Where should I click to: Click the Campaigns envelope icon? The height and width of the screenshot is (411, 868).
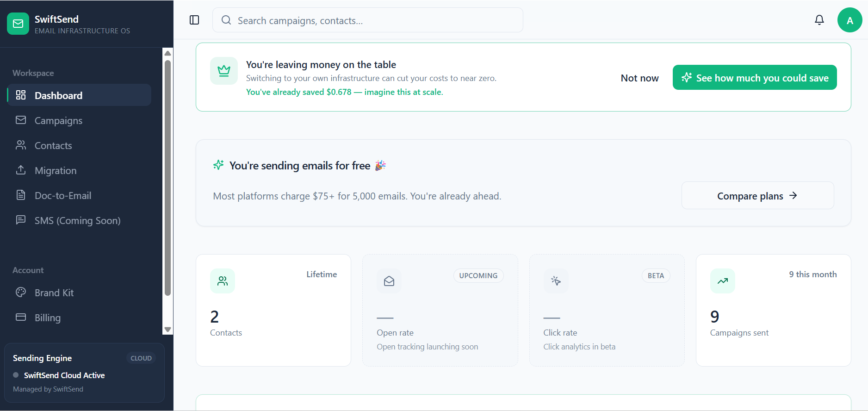pos(21,120)
